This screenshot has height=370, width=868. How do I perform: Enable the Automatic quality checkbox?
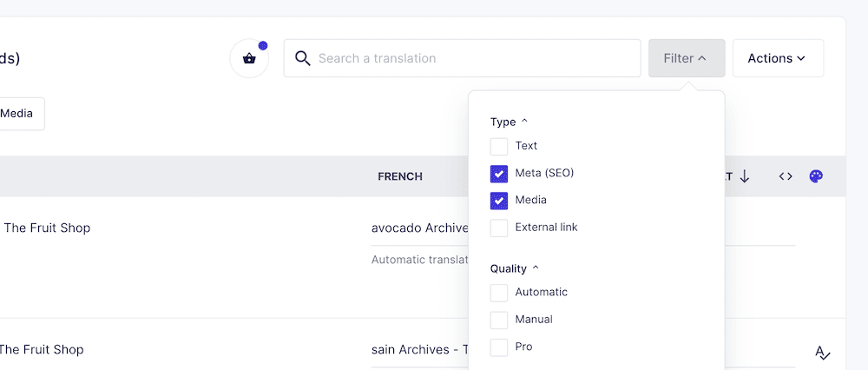coord(499,293)
